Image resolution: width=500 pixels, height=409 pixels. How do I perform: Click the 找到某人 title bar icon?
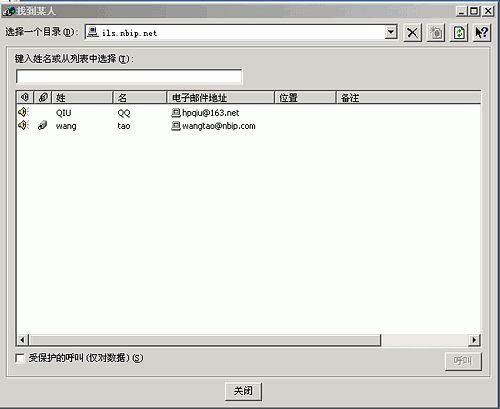point(9,11)
